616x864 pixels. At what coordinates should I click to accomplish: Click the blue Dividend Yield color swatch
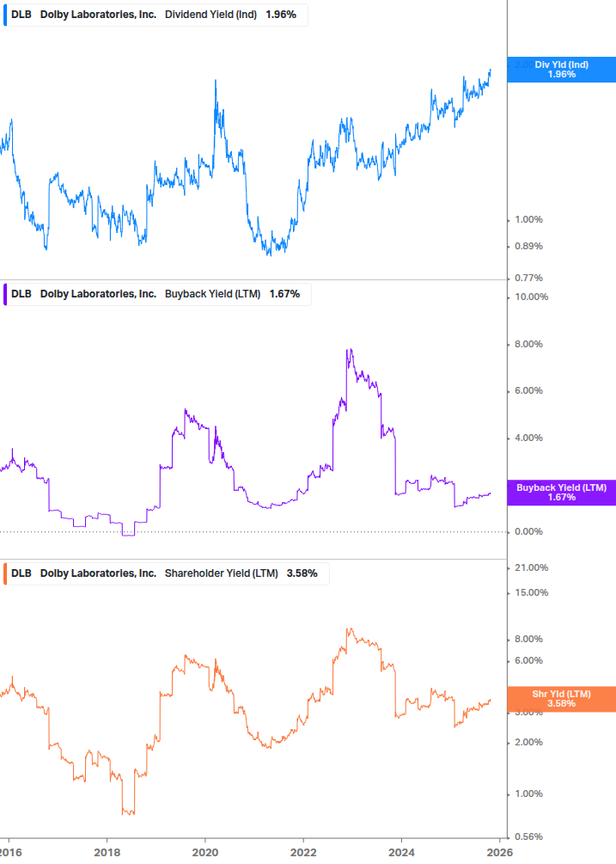[4, 15]
